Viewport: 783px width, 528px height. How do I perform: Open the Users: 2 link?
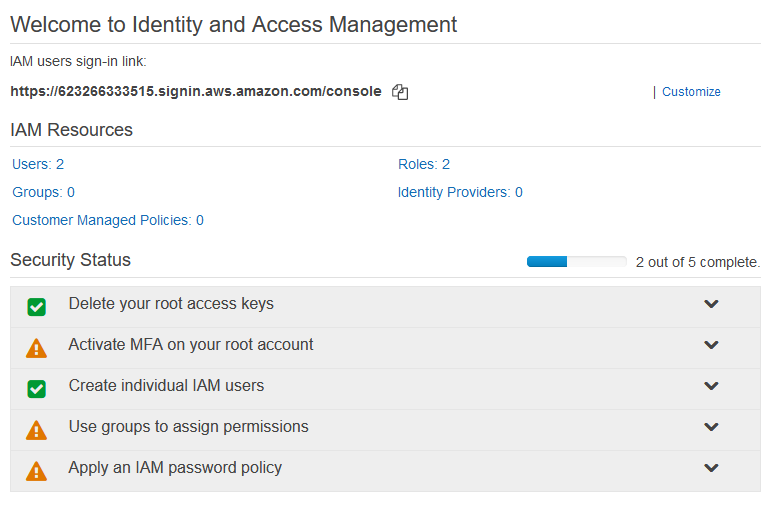[x=38, y=164]
